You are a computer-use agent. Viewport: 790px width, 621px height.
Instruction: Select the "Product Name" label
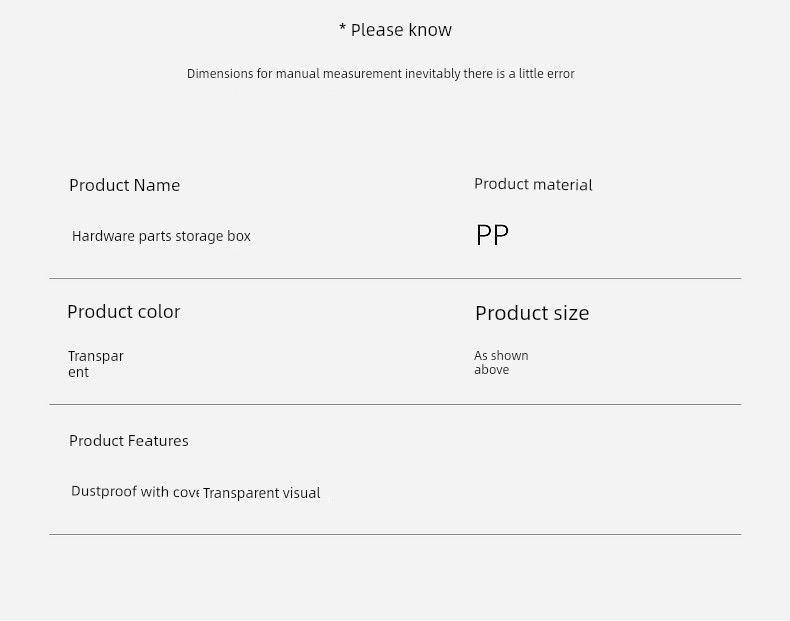click(124, 185)
